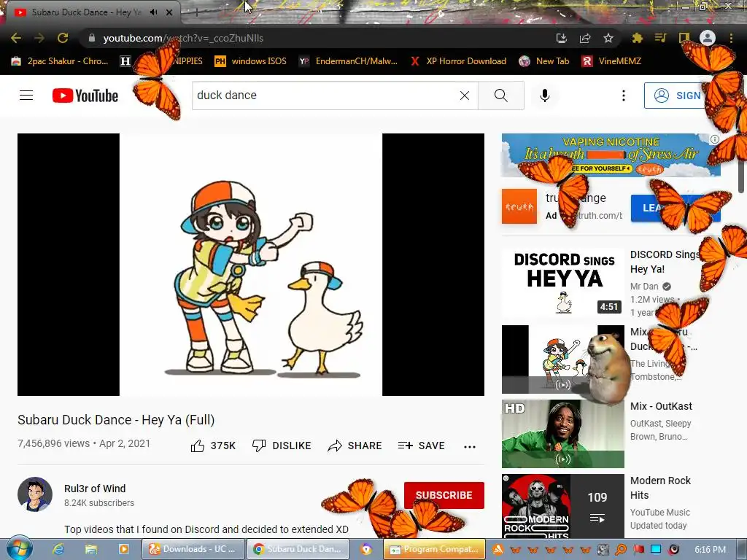The width and height of the screenshot is (747, 560).
Task: Click the Rul3r of Wind channel avatar
Action: tap(35, 494)
